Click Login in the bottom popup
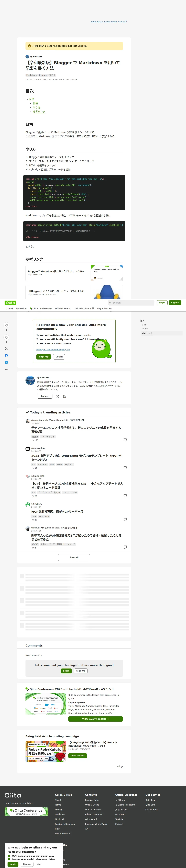 tap(13, 864)
